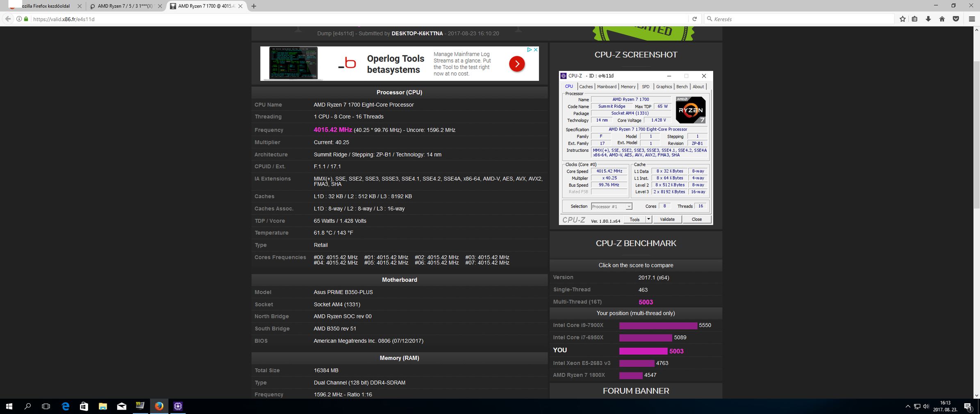The width and height of the screenshot is (980, 414).
Task: Save page to Pocket icon
Action: pyautogui.click(x=956, y=19)
